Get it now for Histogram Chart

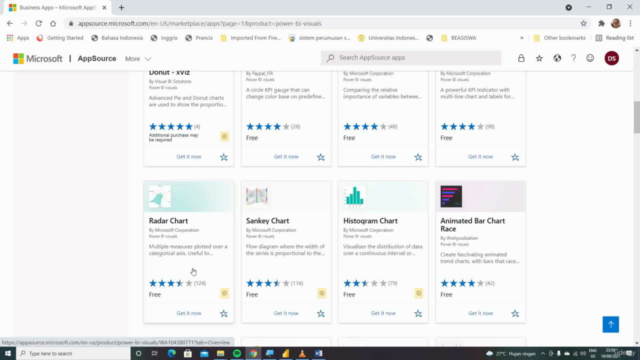pyautogui.click(x=383, y=313)
